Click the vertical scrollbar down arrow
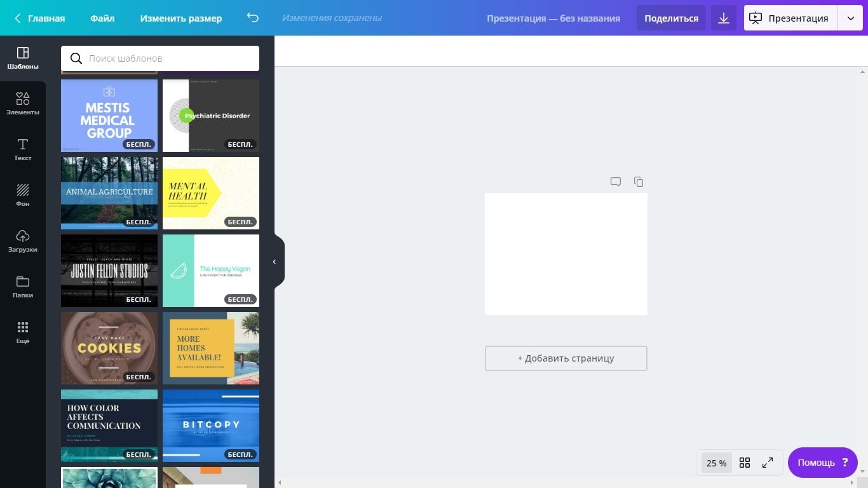 coord(862,471)
